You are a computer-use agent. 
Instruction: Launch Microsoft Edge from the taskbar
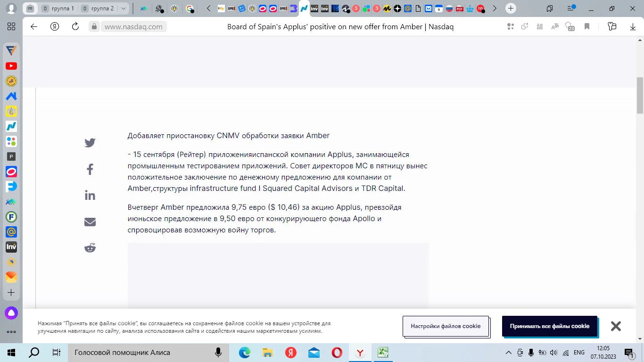click(244, 353)
